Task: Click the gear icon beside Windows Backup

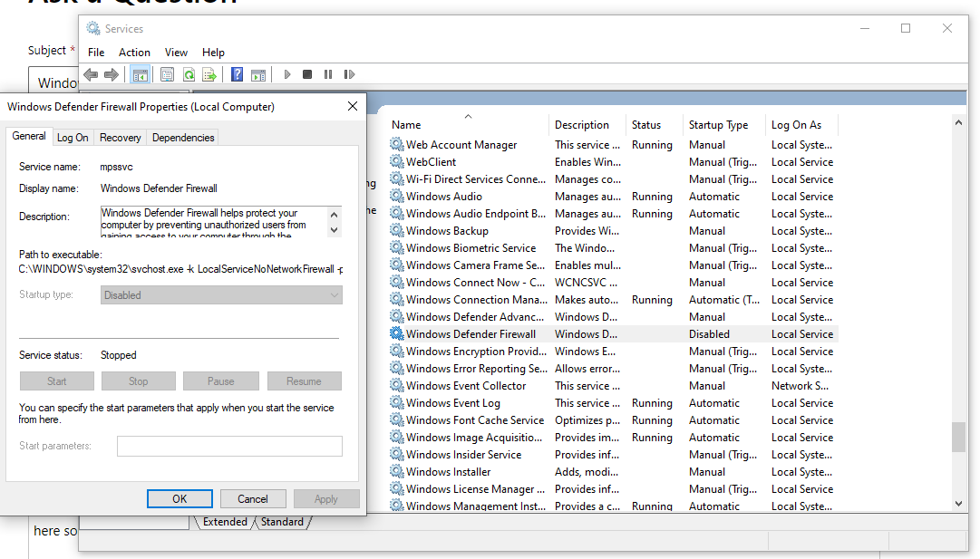Action: point(396,230)
